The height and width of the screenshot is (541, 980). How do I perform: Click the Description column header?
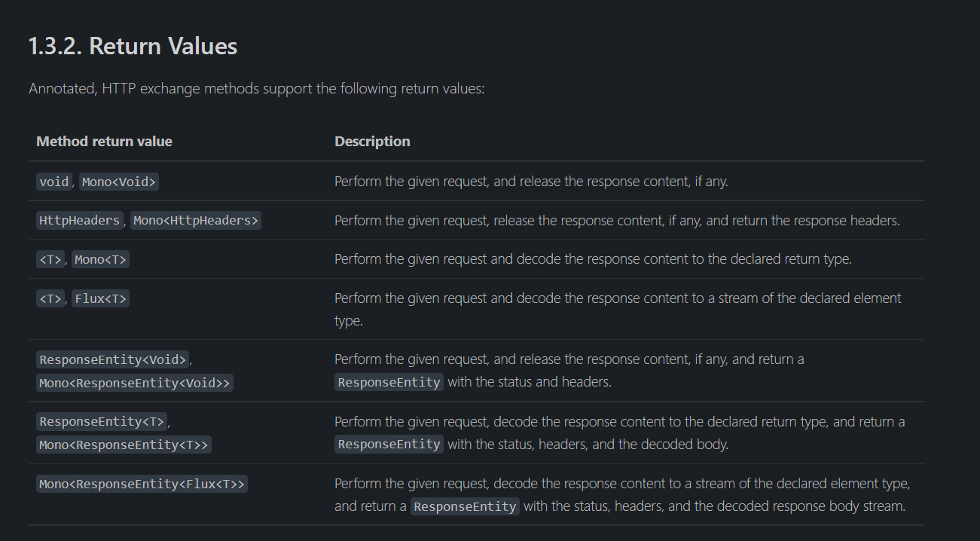(x=372, y=142)
